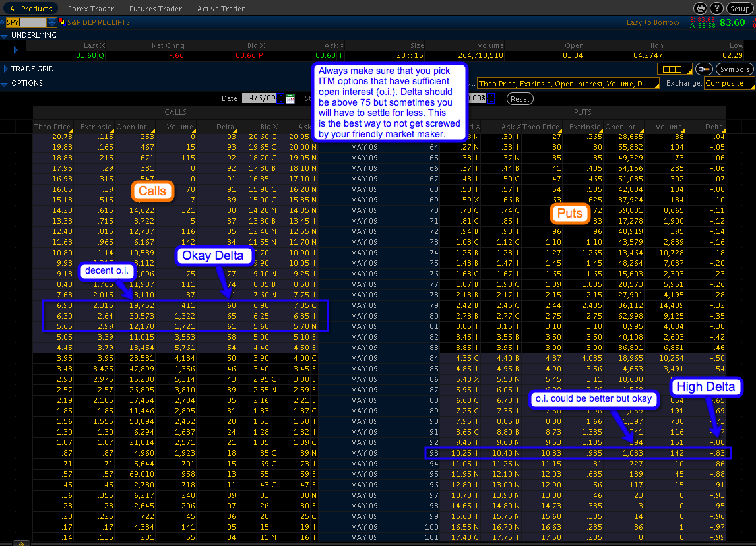
Task: Click the X icon on underlying Ask column
Action: pyautogui.click(x=342, y=45)
